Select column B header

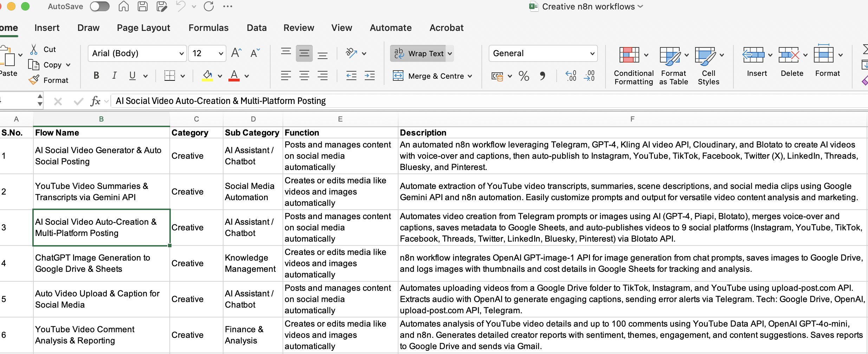click(x=101, y=119)
